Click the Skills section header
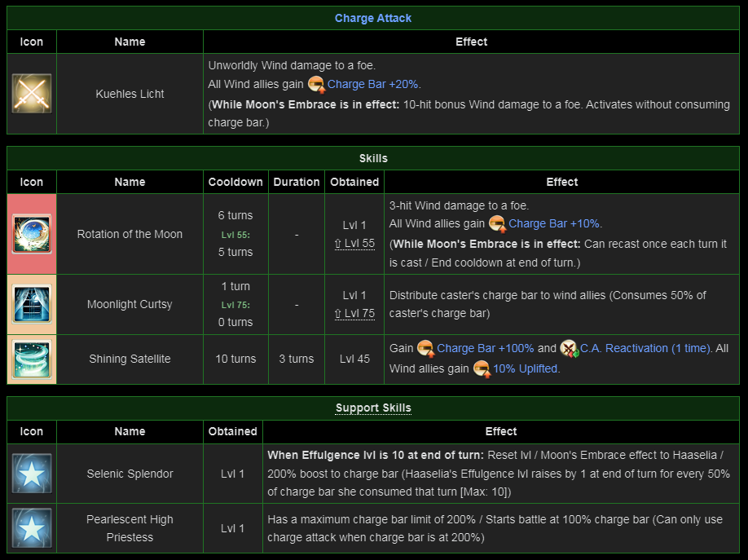The image size is (748, 560). click(373, 158)
